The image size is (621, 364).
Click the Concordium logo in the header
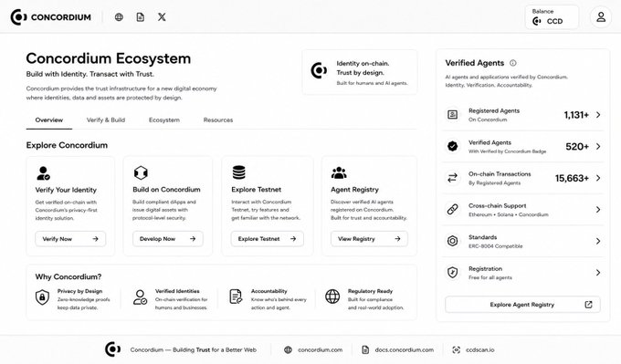(x=51, y=17)
